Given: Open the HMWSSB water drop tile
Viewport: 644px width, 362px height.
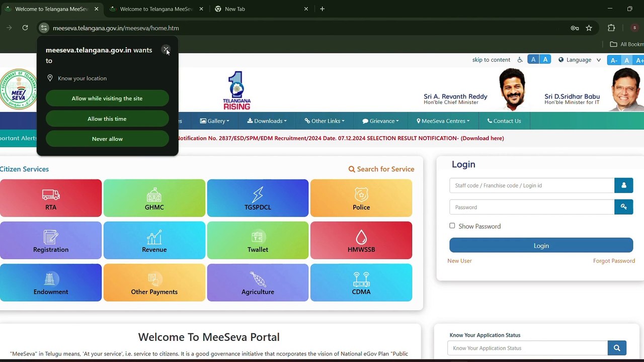Looking at the screenshot, I should [x=361, y=240].
